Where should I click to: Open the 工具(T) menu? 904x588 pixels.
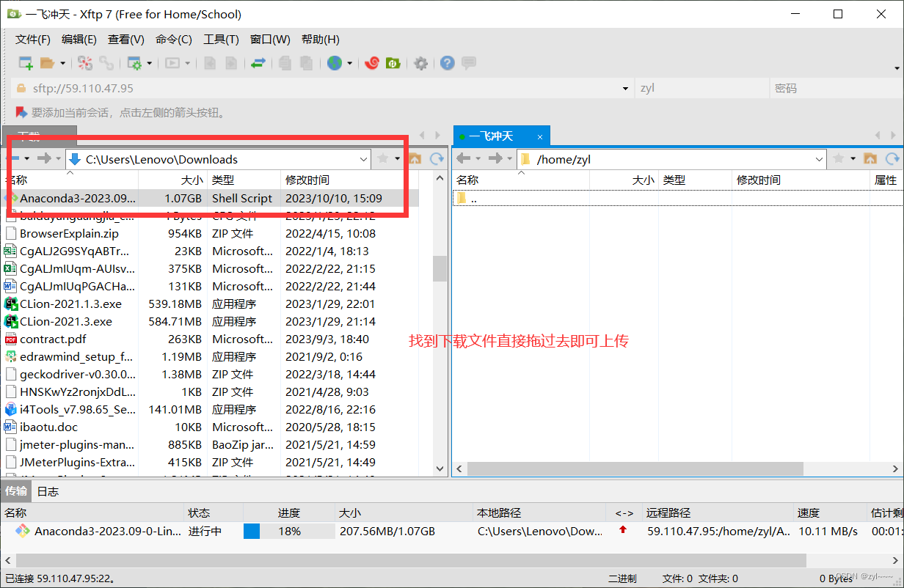[221, 40]
